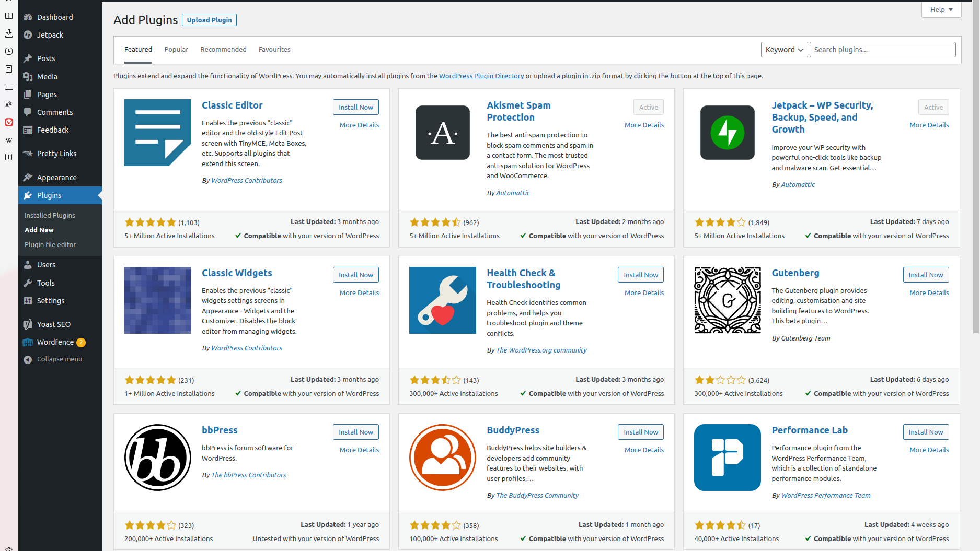The height and width of the screenshot is (551, 980).
Task: Open the Vivaldi Translate panel icon
Action: (x=9, y=104)
